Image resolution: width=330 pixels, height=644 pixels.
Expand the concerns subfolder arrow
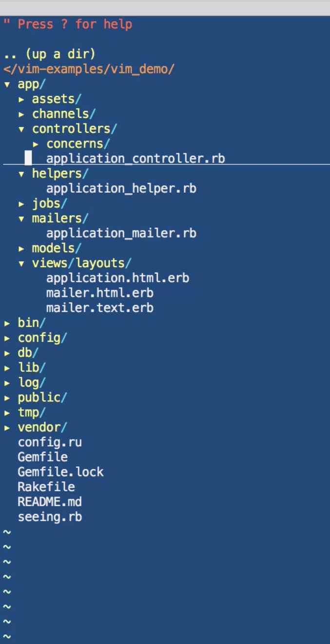pyautogui.click(x=36, y=144)
